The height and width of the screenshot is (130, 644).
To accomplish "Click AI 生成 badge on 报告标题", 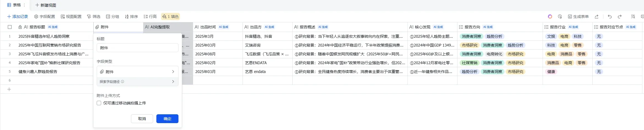I will (x=53, y=27).
